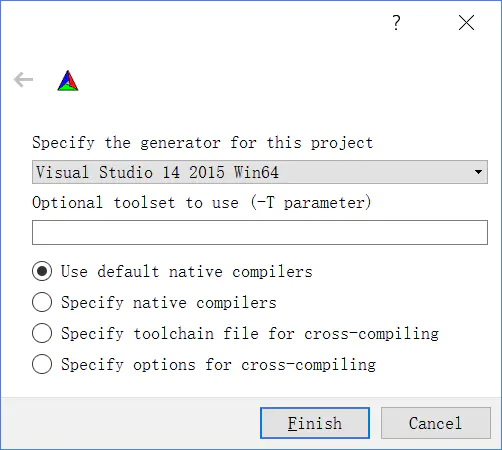The image size is (502, 450).
Task: Click the 'Specify the generator for this project' label
Action: (202, 143)
